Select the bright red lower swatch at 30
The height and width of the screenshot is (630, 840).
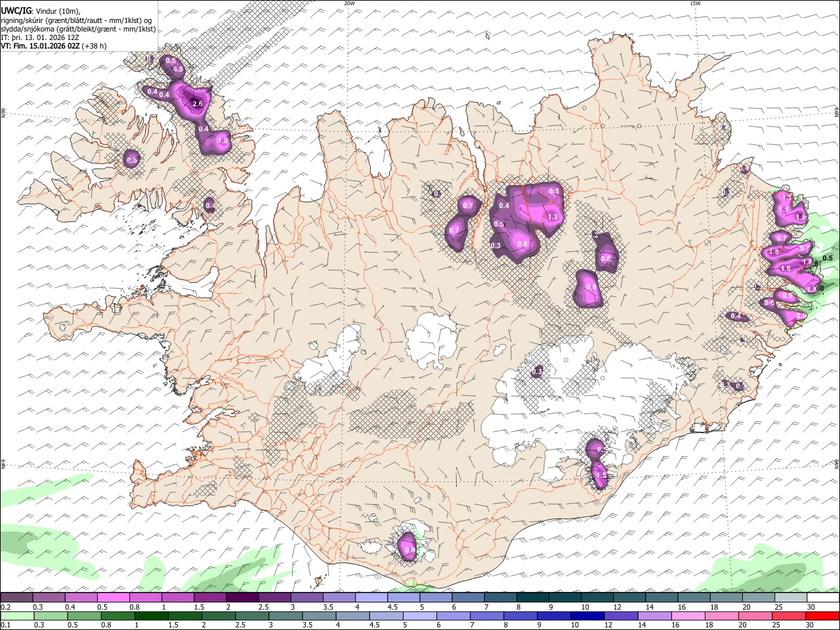(x=822, y=616)
